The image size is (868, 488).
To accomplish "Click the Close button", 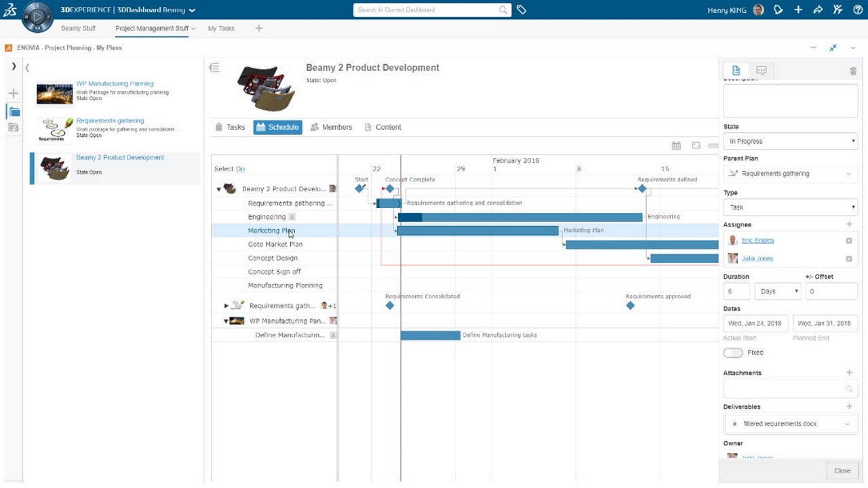I will click(842, 470).
